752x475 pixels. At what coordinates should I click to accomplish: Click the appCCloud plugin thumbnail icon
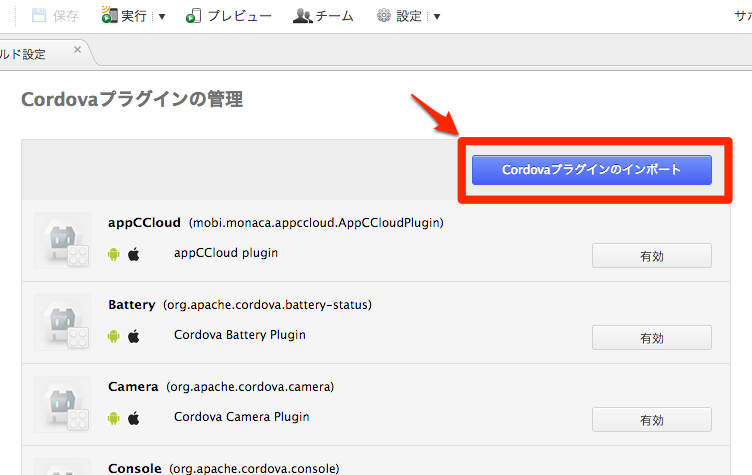[62, 240]
